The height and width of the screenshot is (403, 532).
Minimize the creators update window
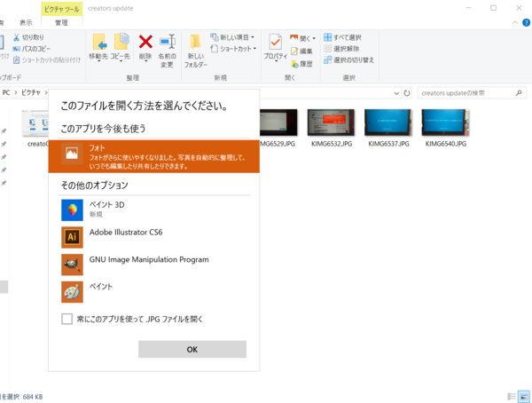pos(468,8)
